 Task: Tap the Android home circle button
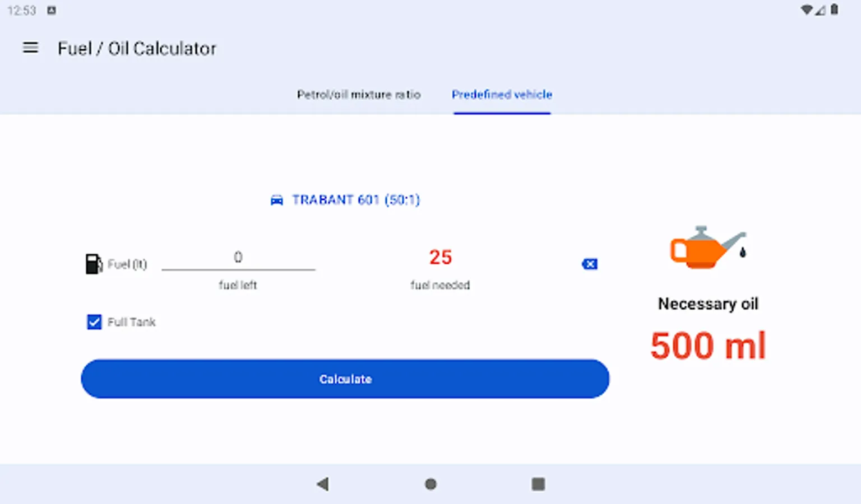[x=430, y=484]
